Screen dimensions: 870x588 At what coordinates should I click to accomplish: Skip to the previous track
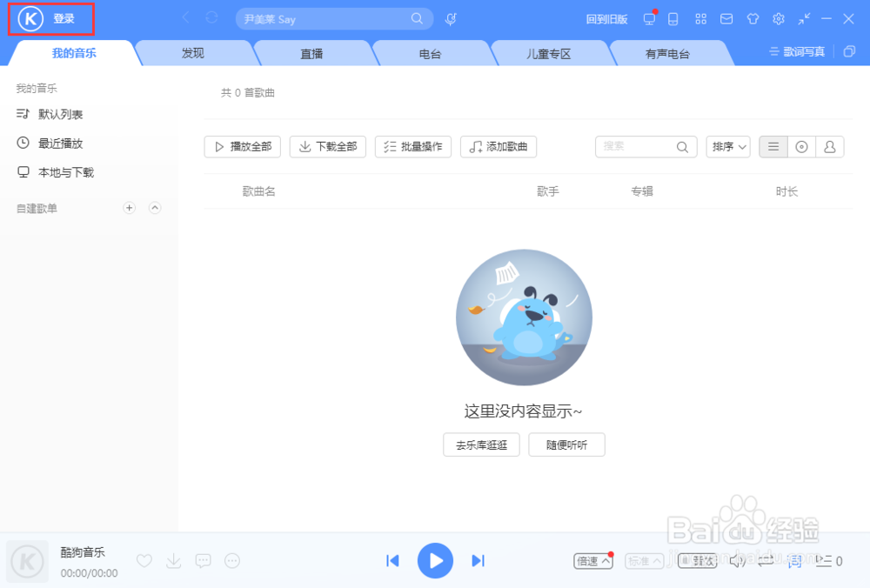click(x=393, y=561)
